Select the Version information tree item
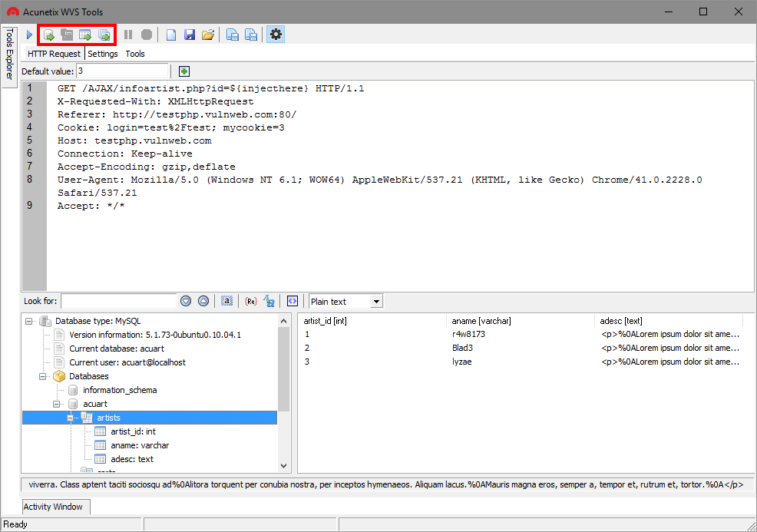This screenshot has height=532, width=757. tap(155, 335)
